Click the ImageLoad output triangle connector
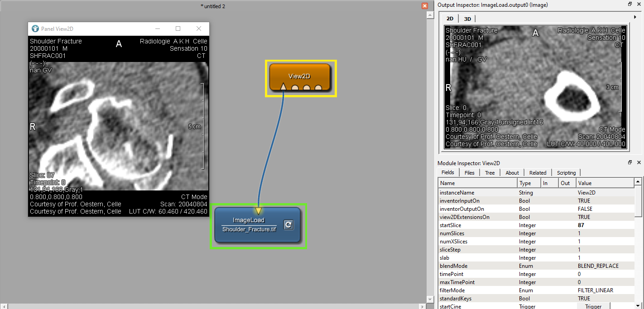The image size is (644, 309). coord(258,210)
